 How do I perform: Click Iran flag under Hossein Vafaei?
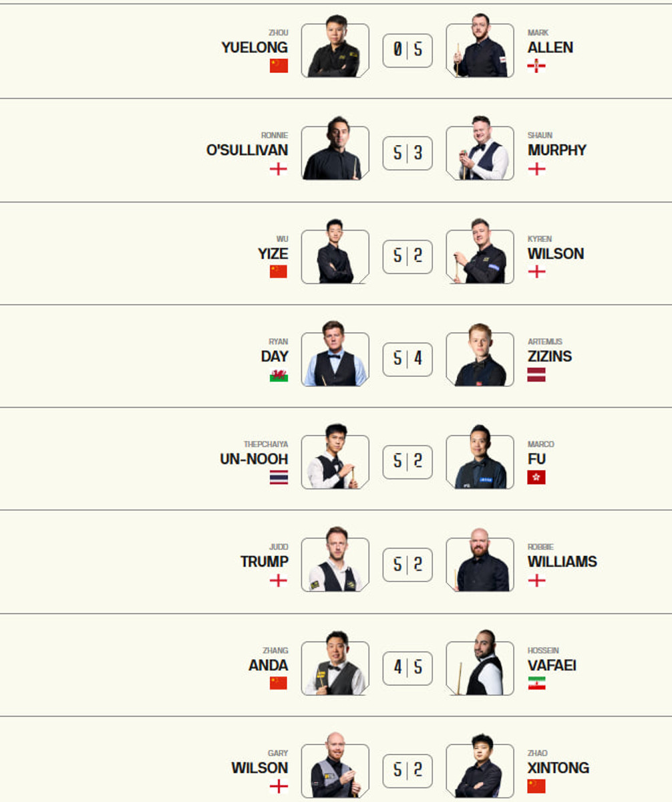pos(536,683)
